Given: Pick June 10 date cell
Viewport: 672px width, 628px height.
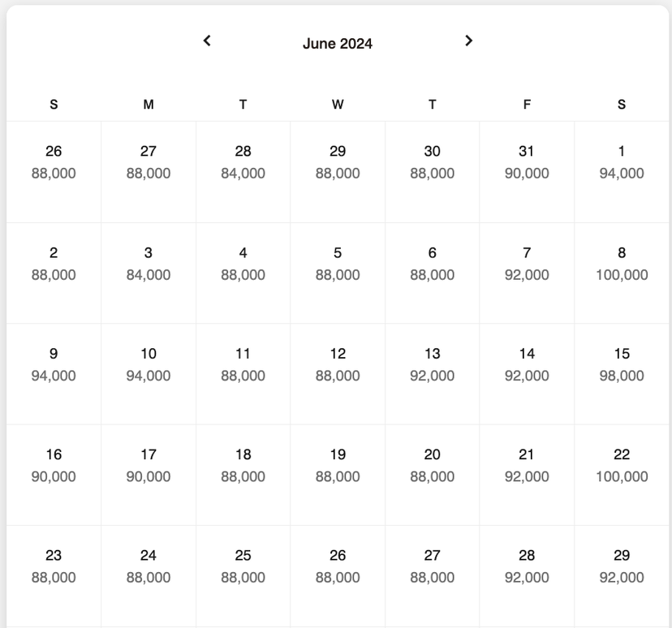Looking at the screenshot, I should [149, 374].
